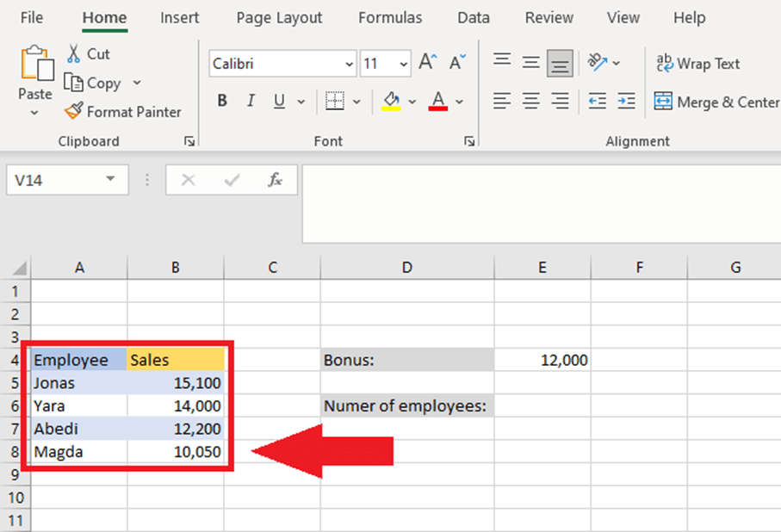Select row 5 header
This screenshot has width=781, height=532.
[x=15, y=383]
